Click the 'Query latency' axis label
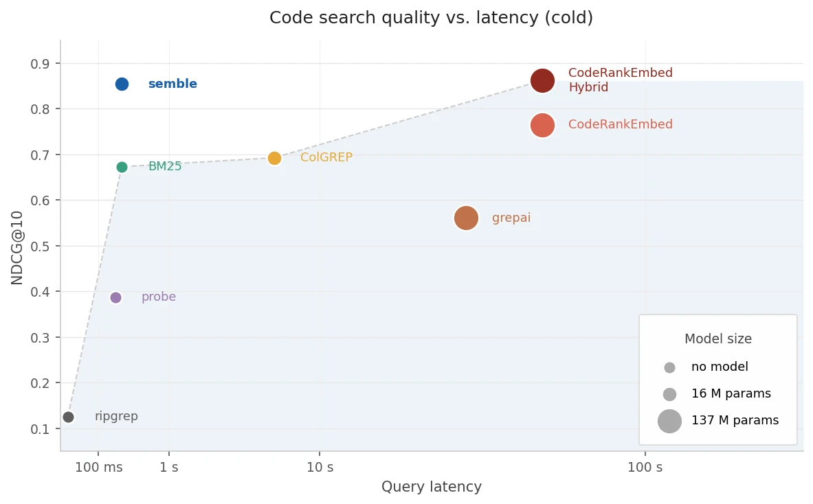 pos(432,487)
